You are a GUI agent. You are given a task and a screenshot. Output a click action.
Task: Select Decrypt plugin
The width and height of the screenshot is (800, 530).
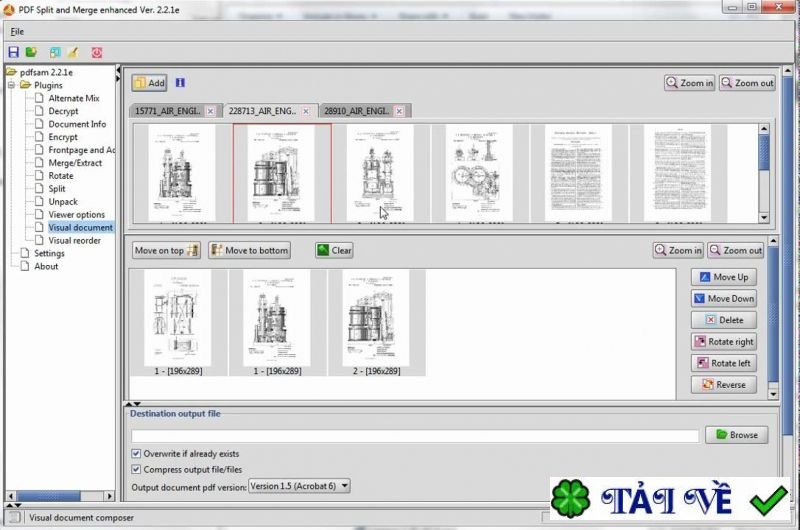coord(63,111)
